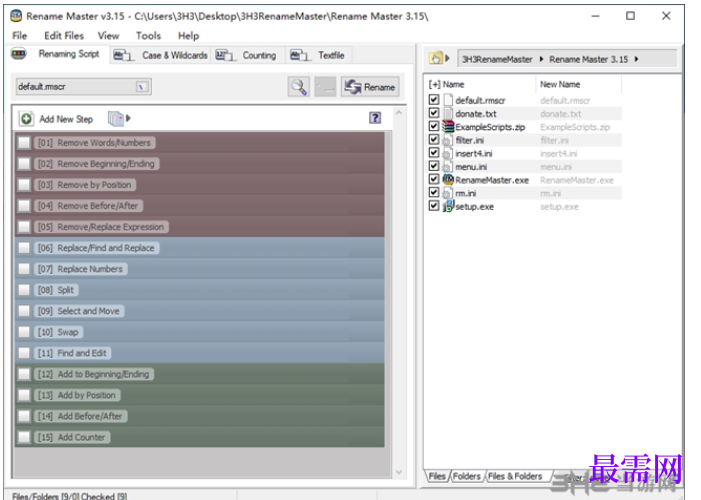Open the Edit Files menu
This screenshot has width=701, height=500.
coord(63,35)
